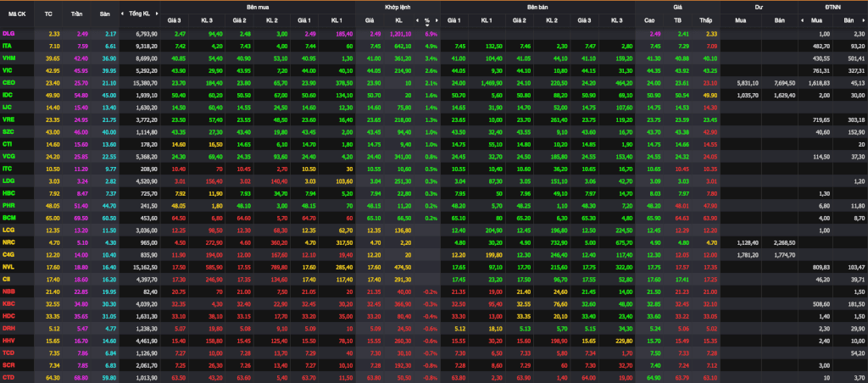
Task: Click NVL total volume 15,162,50
Action: pos(146,267)
